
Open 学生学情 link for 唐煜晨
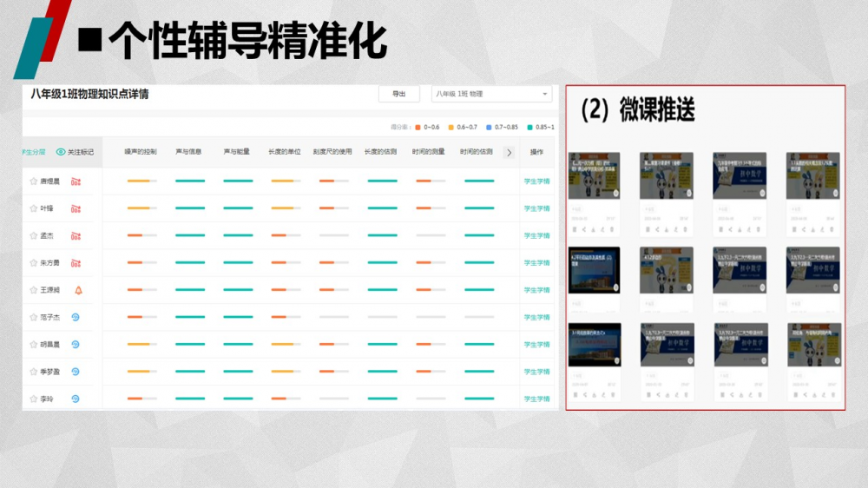[x=536, y=182]
